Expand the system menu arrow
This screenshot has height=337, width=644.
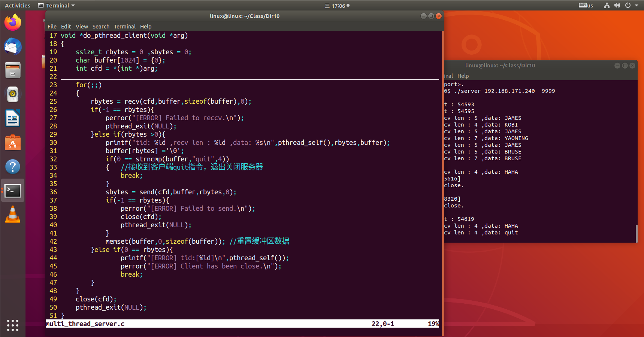tap(637, 5)
